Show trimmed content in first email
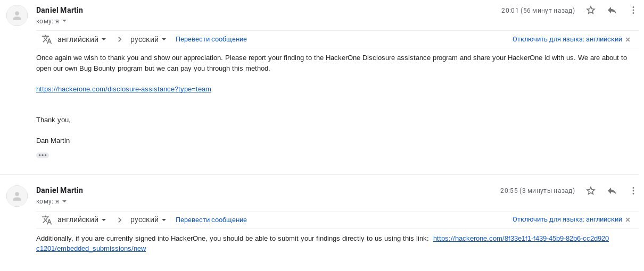The image size is (644, 271). [43, 155]
